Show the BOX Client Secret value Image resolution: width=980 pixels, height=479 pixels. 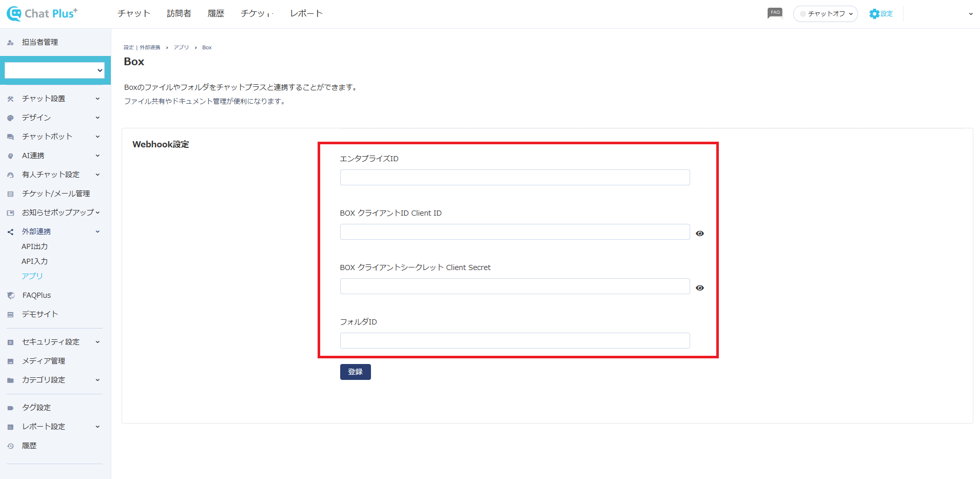(700, 288)
